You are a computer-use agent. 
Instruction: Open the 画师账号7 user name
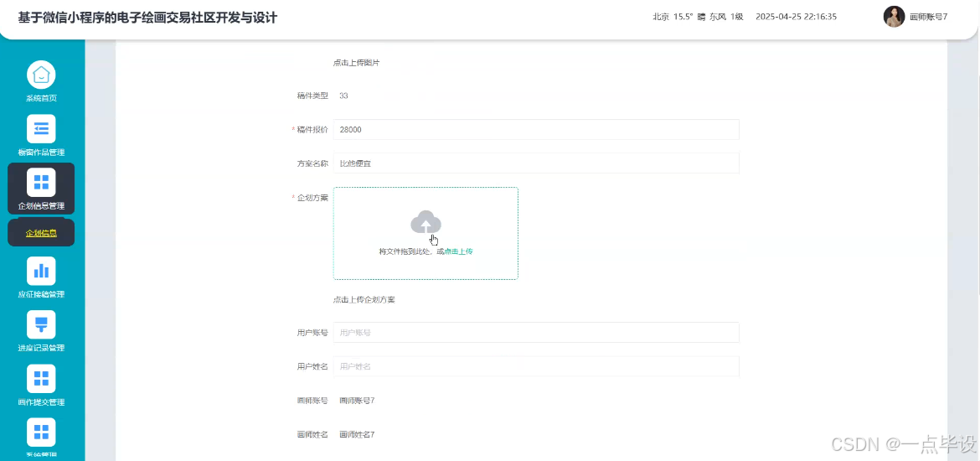coord(928,18)
